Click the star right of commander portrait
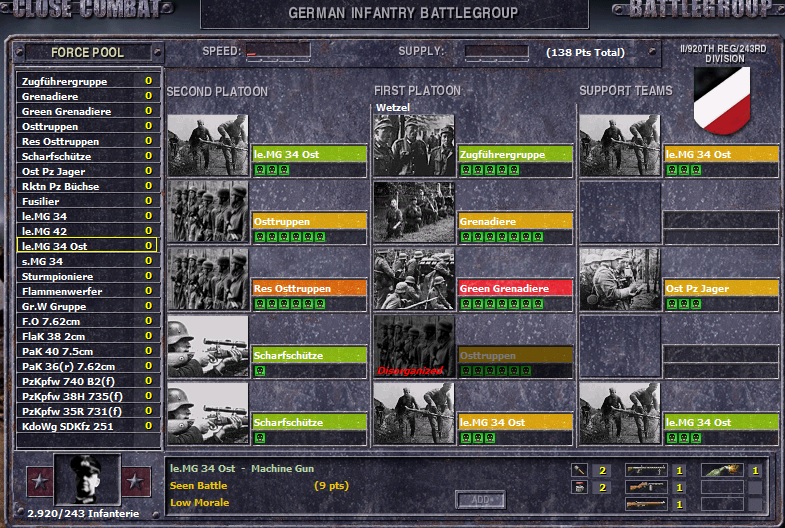This screenshot has width=785, height=528. coord(136,481)
